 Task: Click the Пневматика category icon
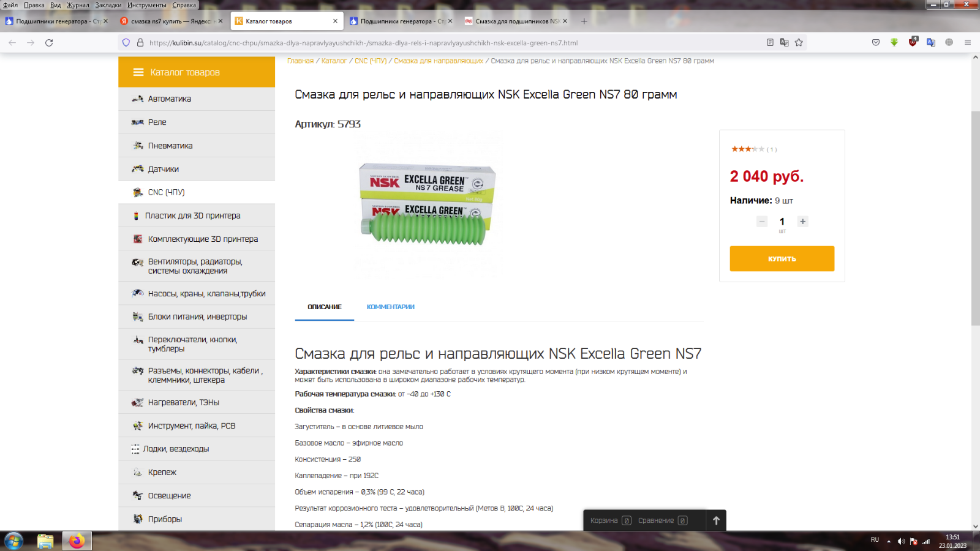click(x=138, y=146)
